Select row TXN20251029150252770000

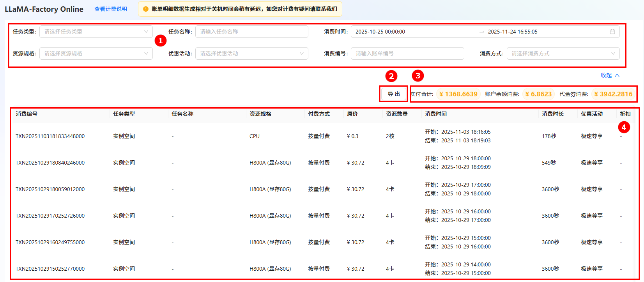coord(323,269)
